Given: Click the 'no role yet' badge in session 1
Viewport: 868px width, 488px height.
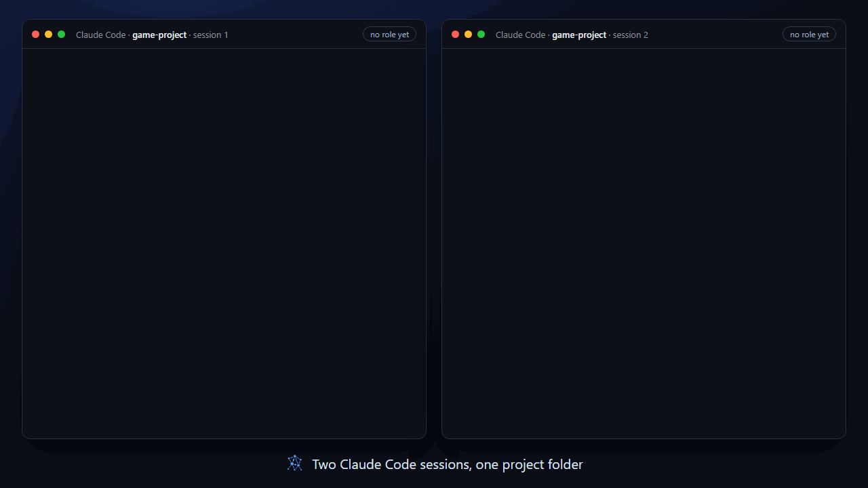Looking at the screenshot, I should point(389,35).
